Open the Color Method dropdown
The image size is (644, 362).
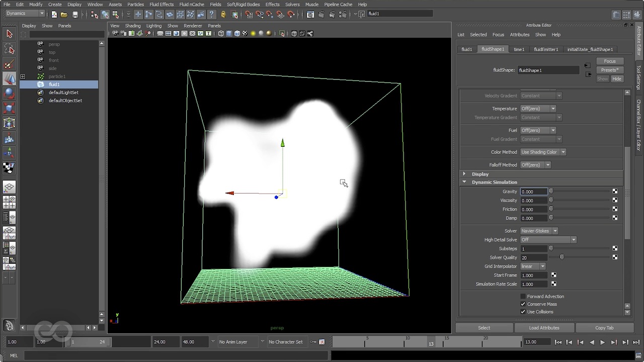coord(543,152)
